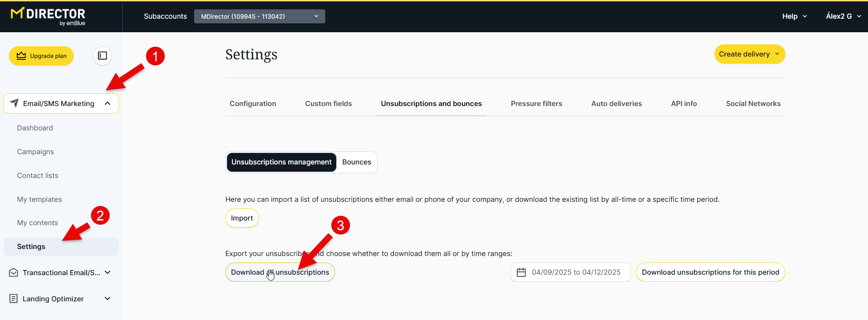This screenshot has height=320, width=868.
Task: Open the Subaccounts MDirector dropdown
Action: click(x=259, y=16)
